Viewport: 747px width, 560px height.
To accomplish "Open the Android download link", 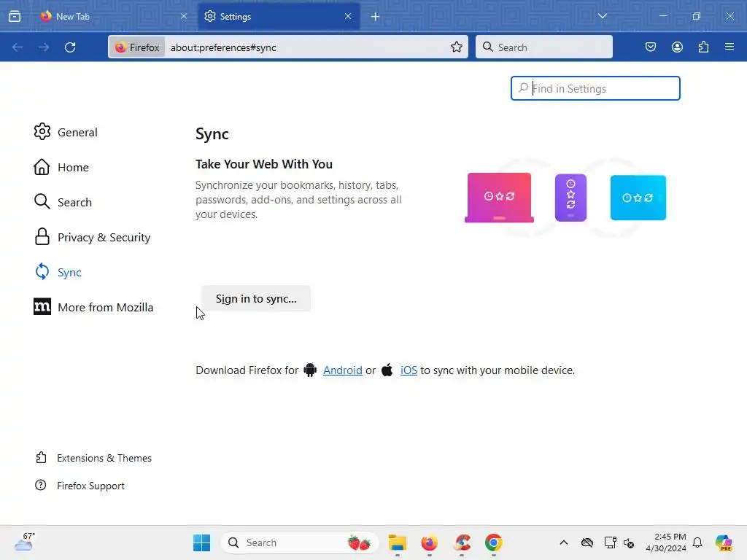I will (343, 370).
